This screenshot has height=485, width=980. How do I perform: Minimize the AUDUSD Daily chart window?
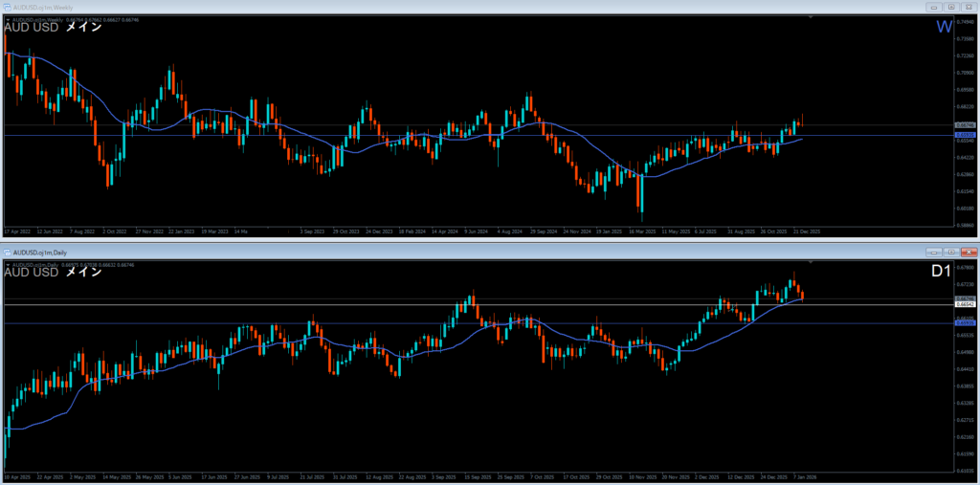point(935,251)
